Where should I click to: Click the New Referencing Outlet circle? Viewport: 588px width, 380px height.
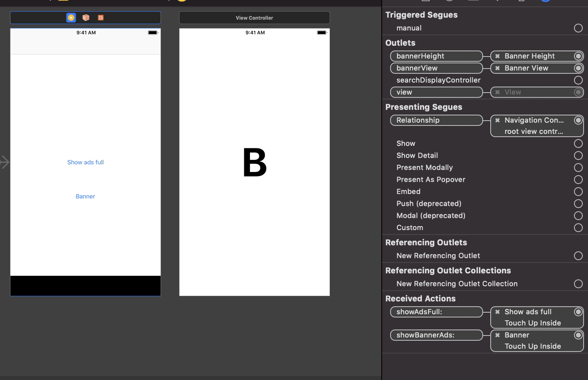click(x=578, y=256)
